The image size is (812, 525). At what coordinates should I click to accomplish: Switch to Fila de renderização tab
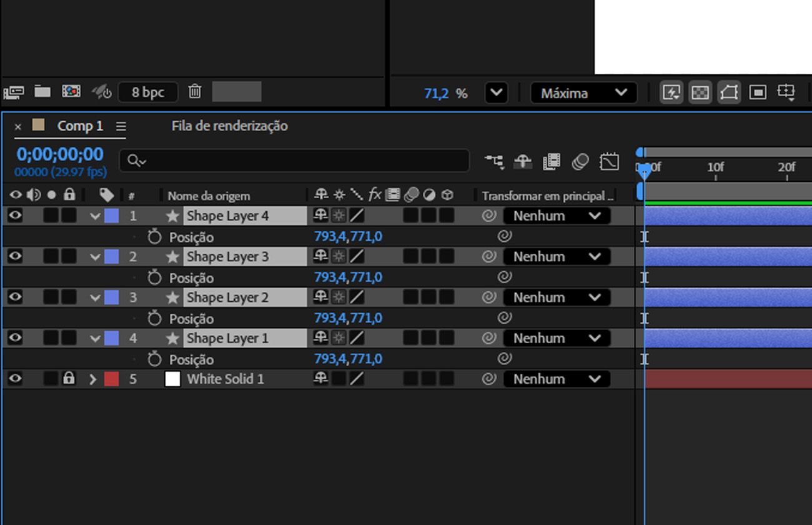coord(230,126)
